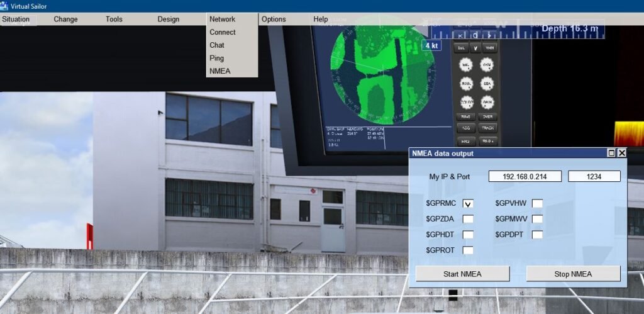644x314 pixels.
Task: Open the Network menu
Action: 222,20
